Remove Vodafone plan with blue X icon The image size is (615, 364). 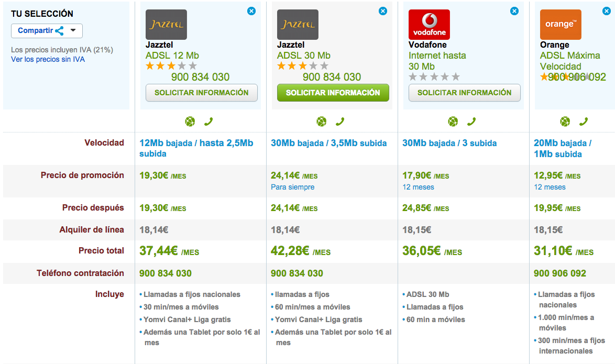tap(514, 11)
